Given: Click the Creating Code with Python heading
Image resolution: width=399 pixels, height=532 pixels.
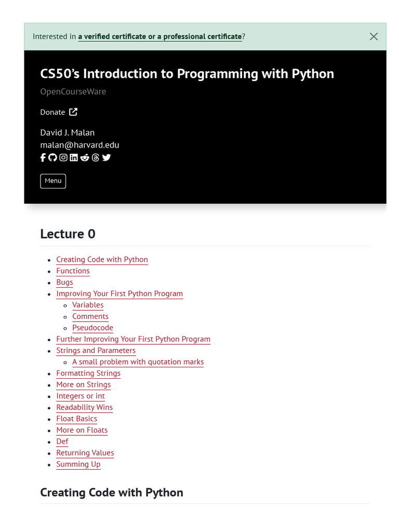Looking at the screenshot, I should click(x=112, y=493).
